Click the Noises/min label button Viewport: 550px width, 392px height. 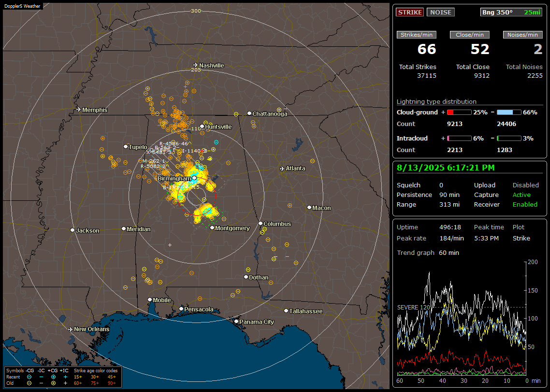point(522,35)
